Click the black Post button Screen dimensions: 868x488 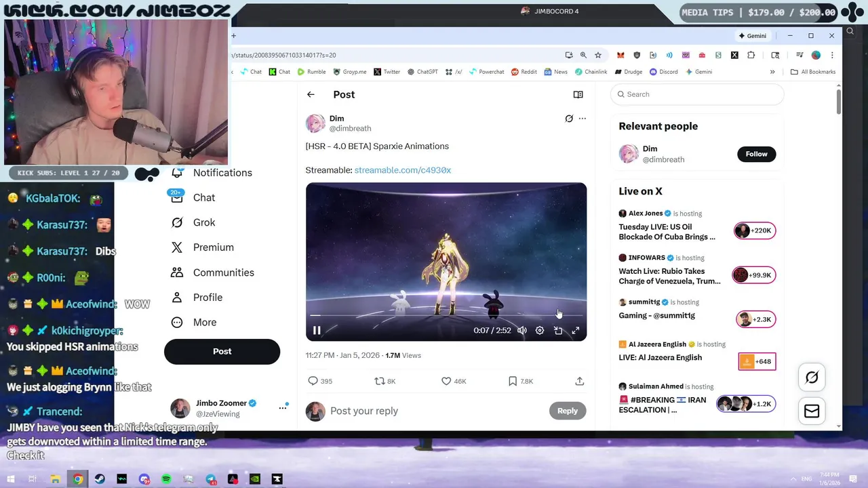pos(222,352)
